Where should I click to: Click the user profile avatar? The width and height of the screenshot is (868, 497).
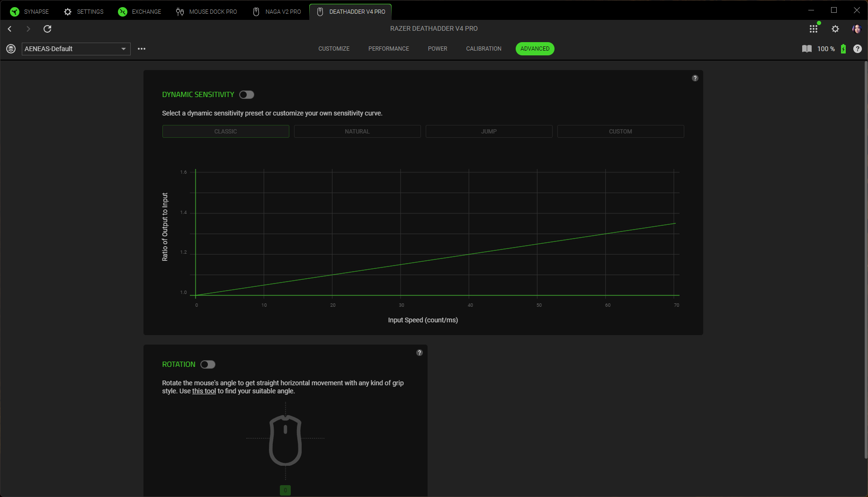click(x=856, y=29)
